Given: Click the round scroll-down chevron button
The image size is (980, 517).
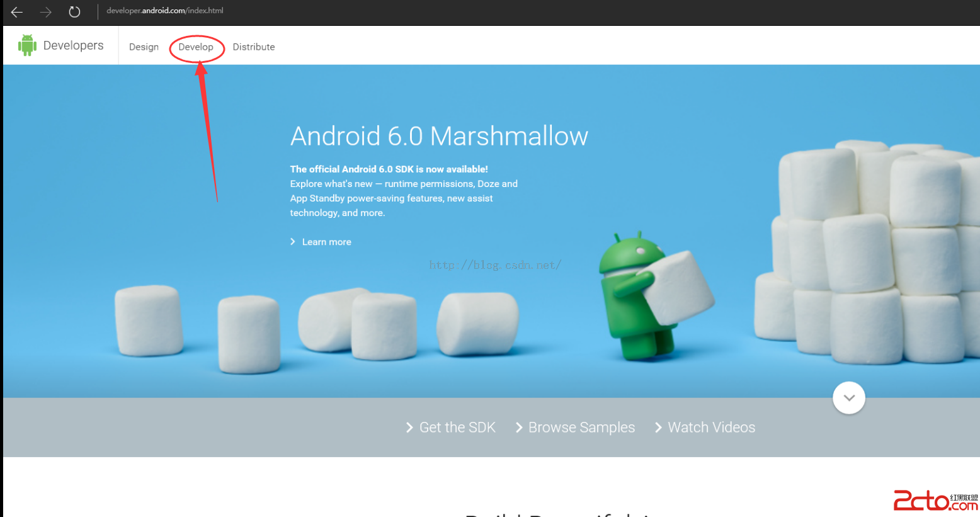Looking at the screenshot, I should pyautogui.click(x=848, y=398).
